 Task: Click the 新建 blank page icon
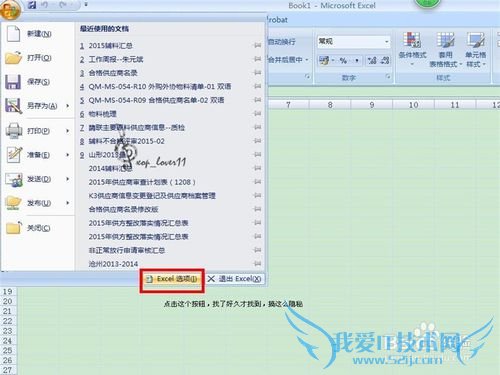pos(13,34)
